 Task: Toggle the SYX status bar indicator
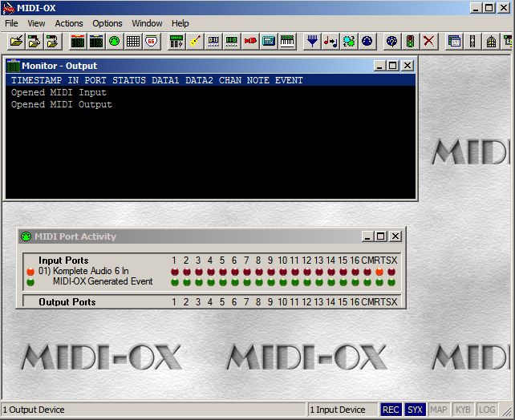click(415, 410)
